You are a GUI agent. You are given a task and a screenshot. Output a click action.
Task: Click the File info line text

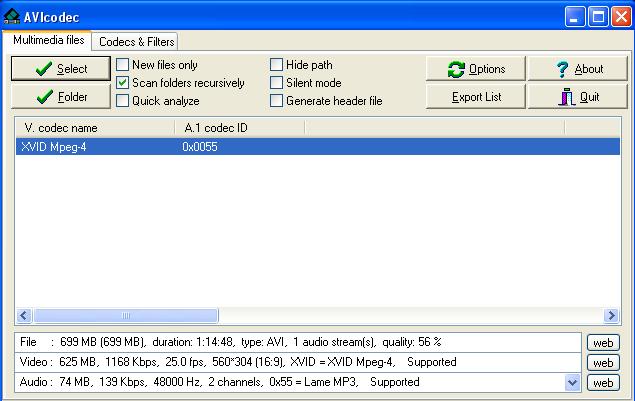point(230,342)
